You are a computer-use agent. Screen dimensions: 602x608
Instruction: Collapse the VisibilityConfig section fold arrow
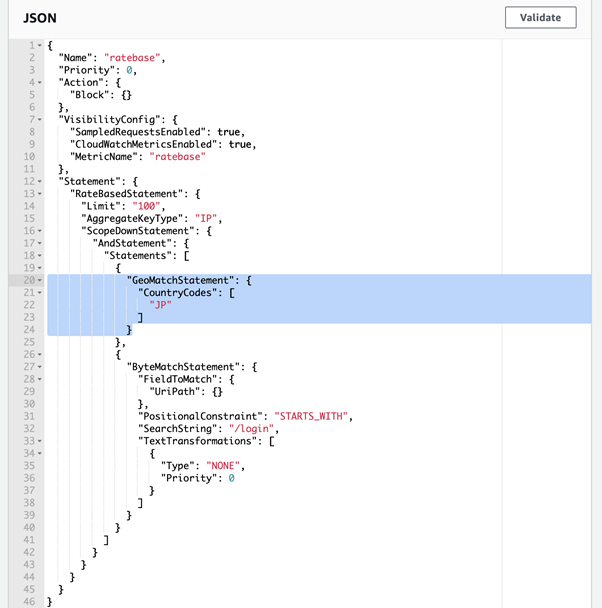(39, 119)
